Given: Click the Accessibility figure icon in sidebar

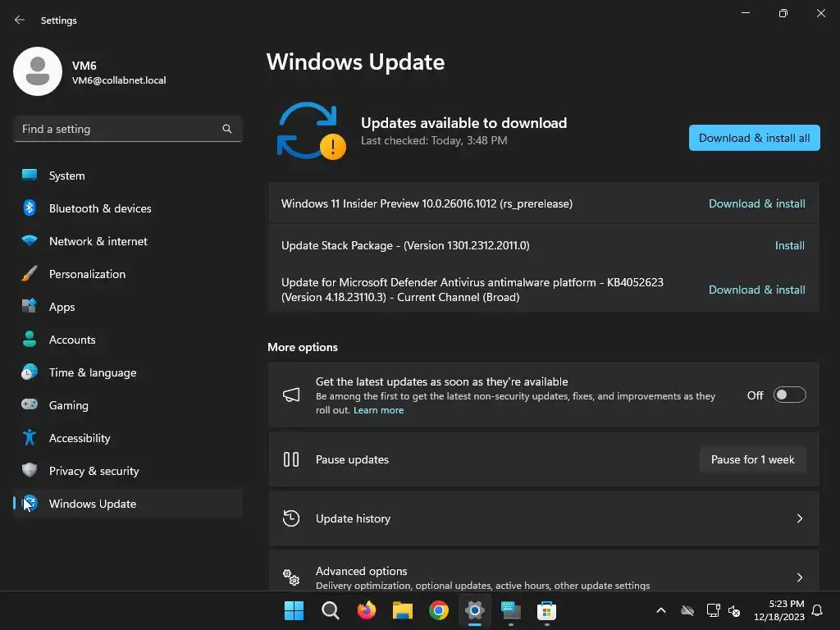Looking at the screenshot, I should coord(30,438).
